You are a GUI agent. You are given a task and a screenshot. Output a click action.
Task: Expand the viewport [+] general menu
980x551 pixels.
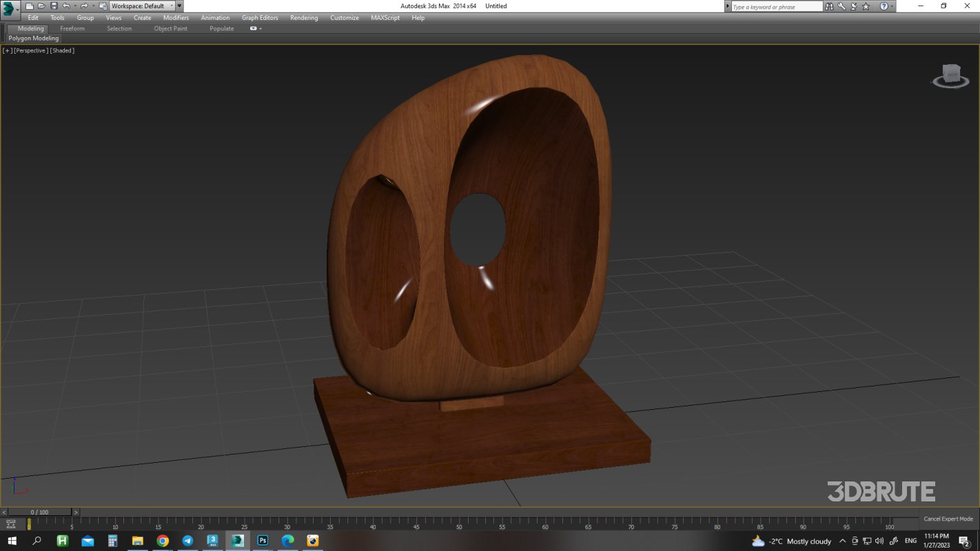[x=6, y=50]
